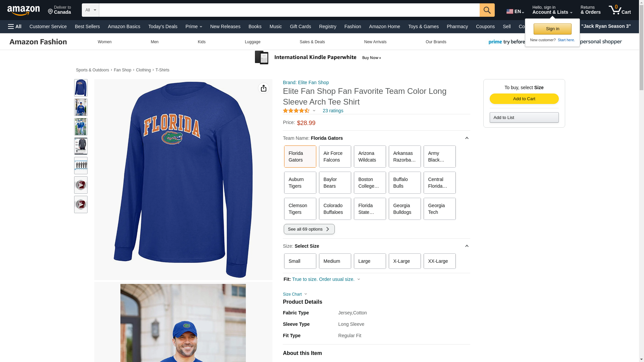The image size is (644, 362).
Task: Select language flag EN selector
Action: point(515,11)
